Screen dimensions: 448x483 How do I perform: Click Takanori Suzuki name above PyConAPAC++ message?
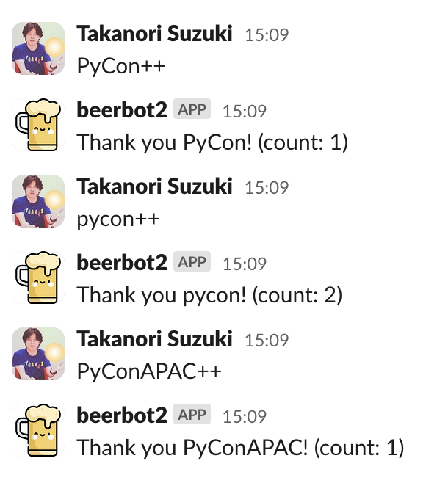pyautogui.click(x=154, y=339)
